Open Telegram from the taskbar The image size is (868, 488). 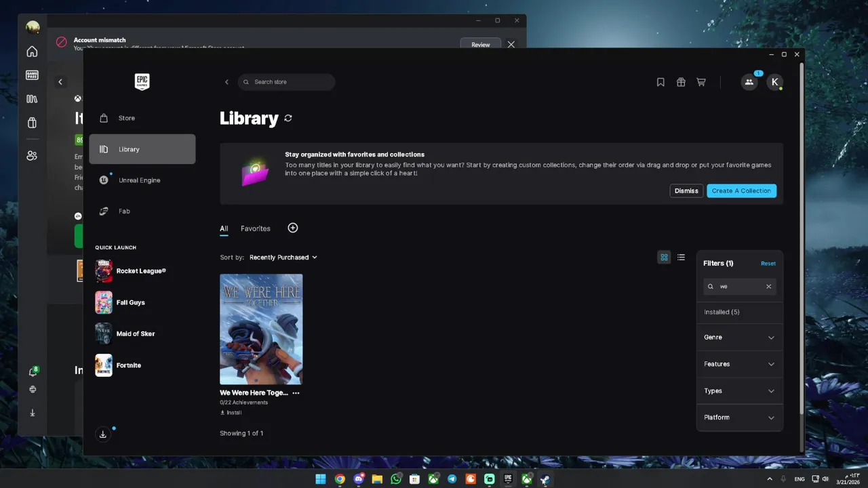452,479
